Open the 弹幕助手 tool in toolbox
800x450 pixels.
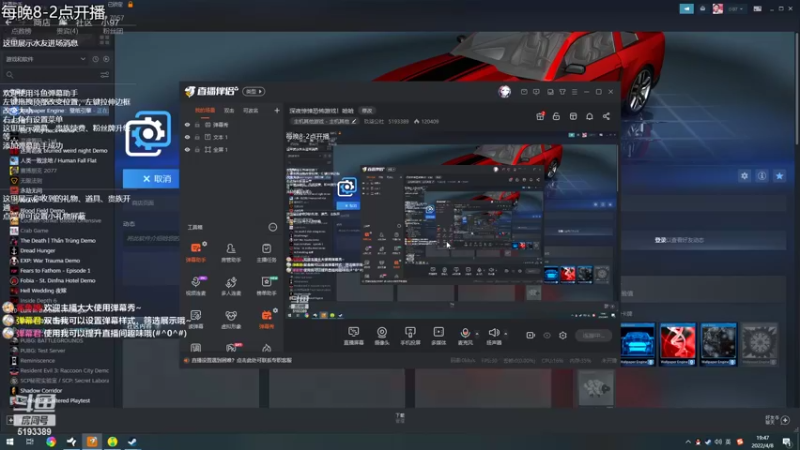(x=196, y=252)
